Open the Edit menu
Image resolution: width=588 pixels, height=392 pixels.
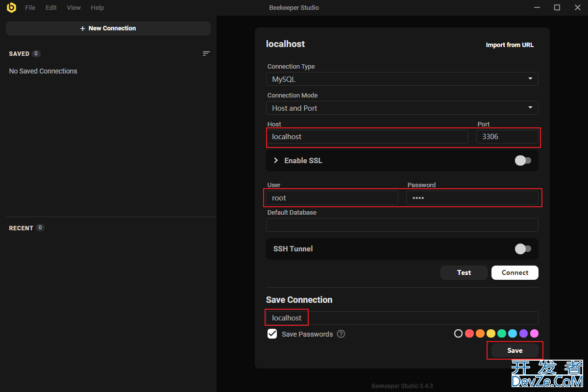click(x=51, y=8)
